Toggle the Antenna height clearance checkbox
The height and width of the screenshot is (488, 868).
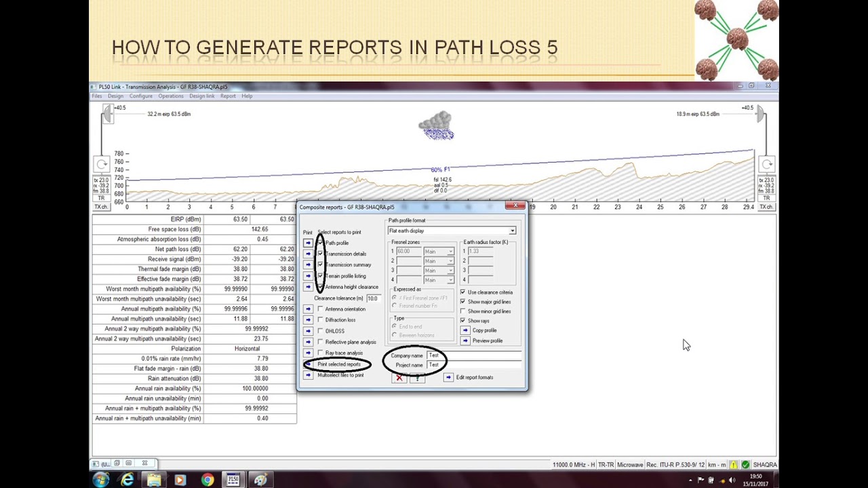321,287
